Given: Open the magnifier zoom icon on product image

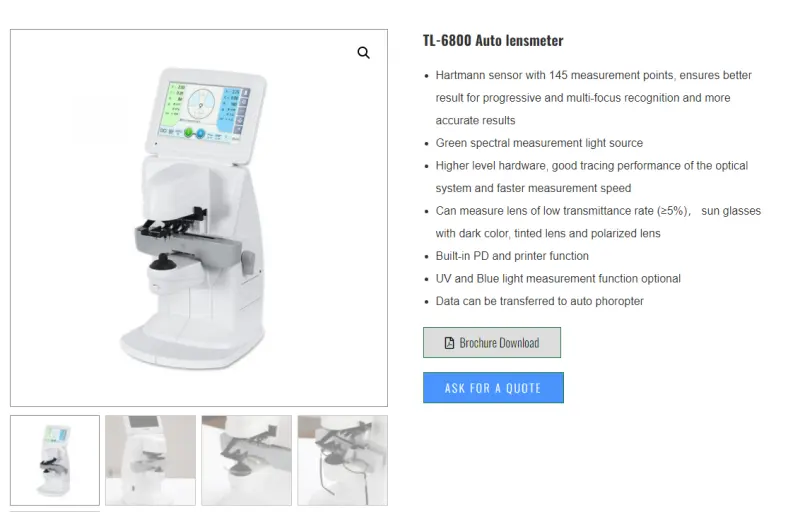Looking at the screenshot, I should (363, 53).
